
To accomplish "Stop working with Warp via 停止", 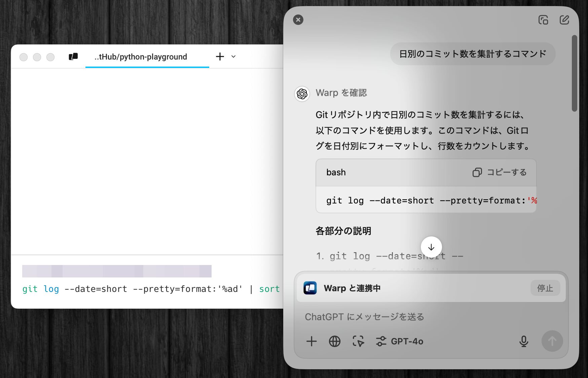I will (545, 288).
